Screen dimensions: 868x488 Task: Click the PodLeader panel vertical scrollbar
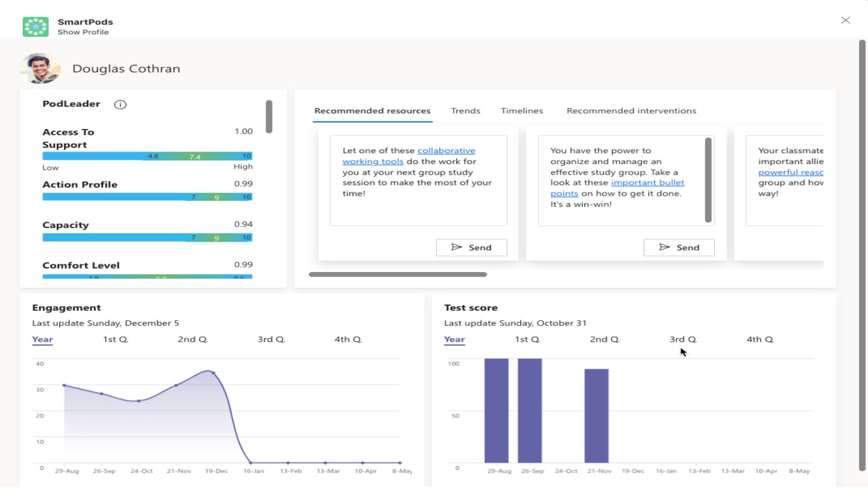269,117
